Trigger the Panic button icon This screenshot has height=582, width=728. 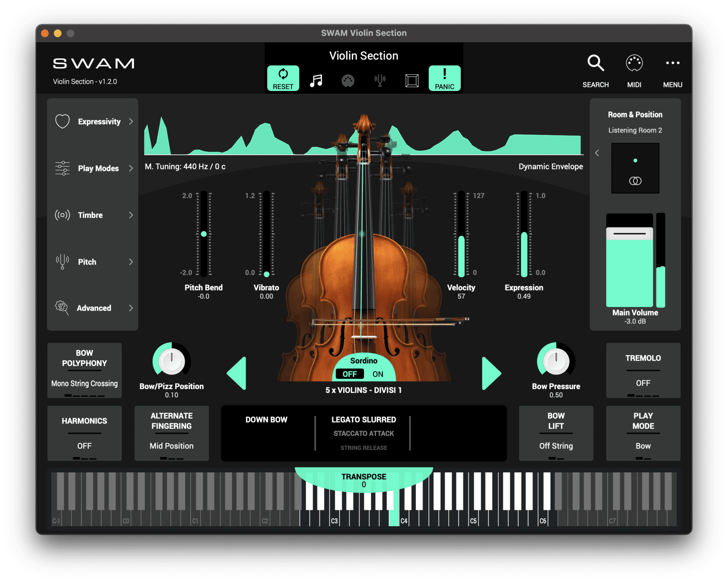point(444,78)
